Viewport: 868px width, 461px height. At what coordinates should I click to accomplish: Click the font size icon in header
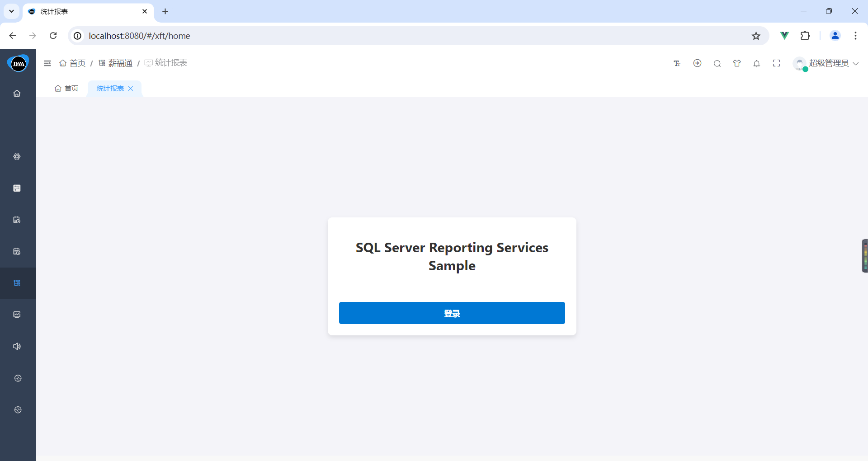point(677,63)
